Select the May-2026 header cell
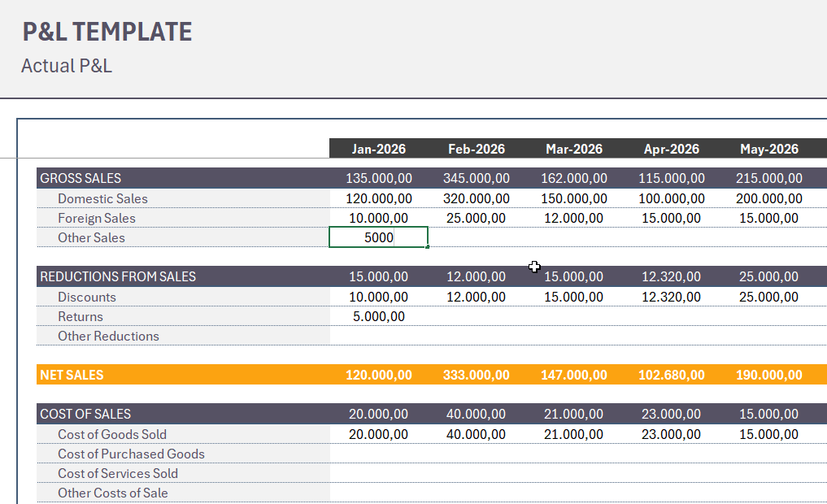827x504 pixels. (x=768, y=149)
